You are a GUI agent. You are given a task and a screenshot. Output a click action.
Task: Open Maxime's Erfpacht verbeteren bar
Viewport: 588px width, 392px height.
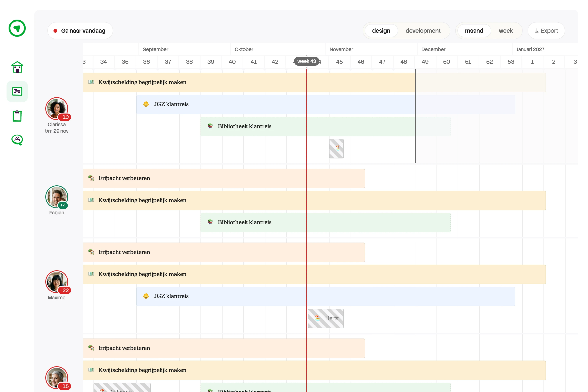tap(224, 252)
